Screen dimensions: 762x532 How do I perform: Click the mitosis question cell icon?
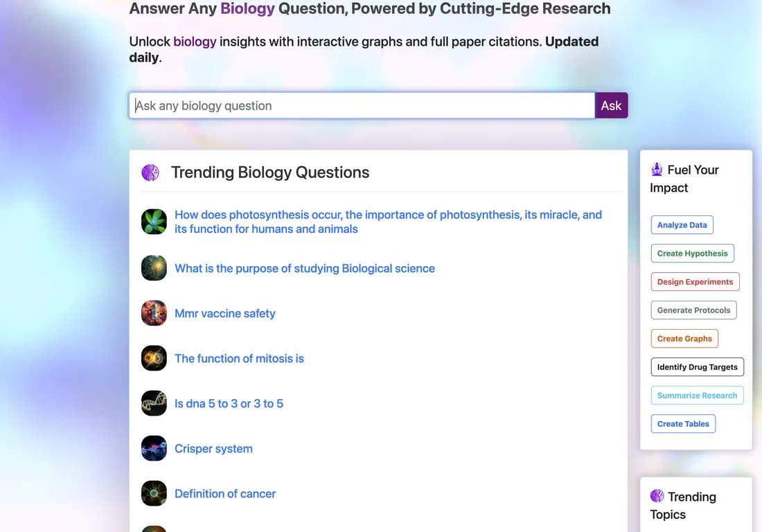(154, 359)
